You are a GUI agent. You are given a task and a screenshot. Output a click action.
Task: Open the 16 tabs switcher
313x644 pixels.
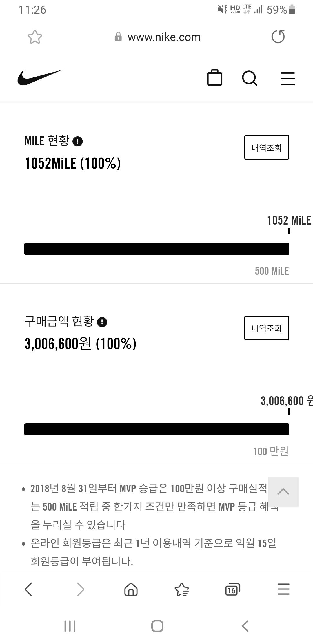(x=232, y=589)
